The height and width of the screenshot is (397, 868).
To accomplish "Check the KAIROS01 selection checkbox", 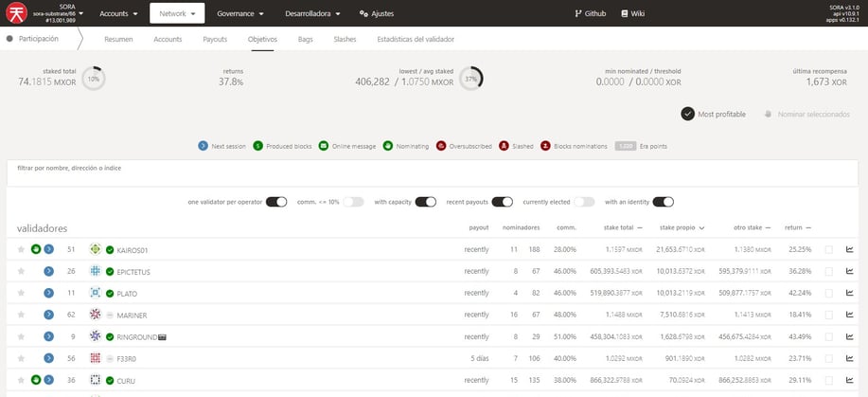I will click(x=828, y=249).
